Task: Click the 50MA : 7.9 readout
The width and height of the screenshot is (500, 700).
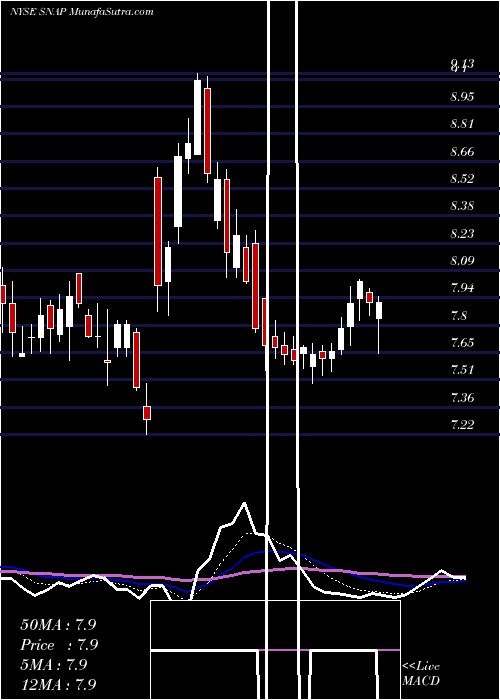Action: pos(58,624)
